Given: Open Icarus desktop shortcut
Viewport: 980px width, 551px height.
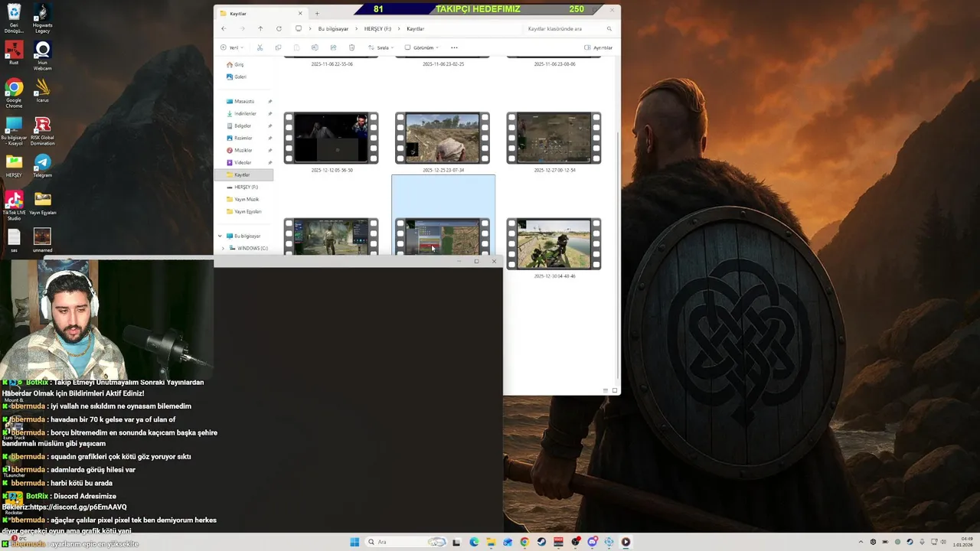Looking at the screenshot, I should pos(42,91).
